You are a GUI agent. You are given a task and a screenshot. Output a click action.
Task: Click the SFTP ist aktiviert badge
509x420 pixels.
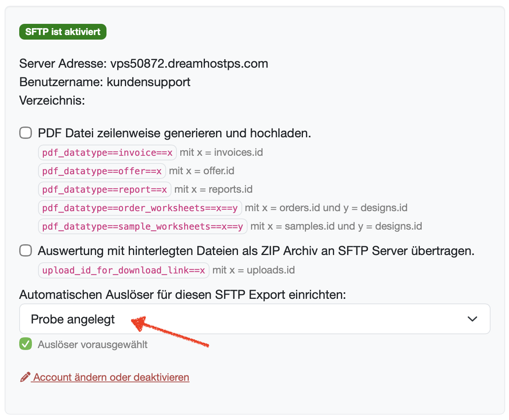point(63,32)
